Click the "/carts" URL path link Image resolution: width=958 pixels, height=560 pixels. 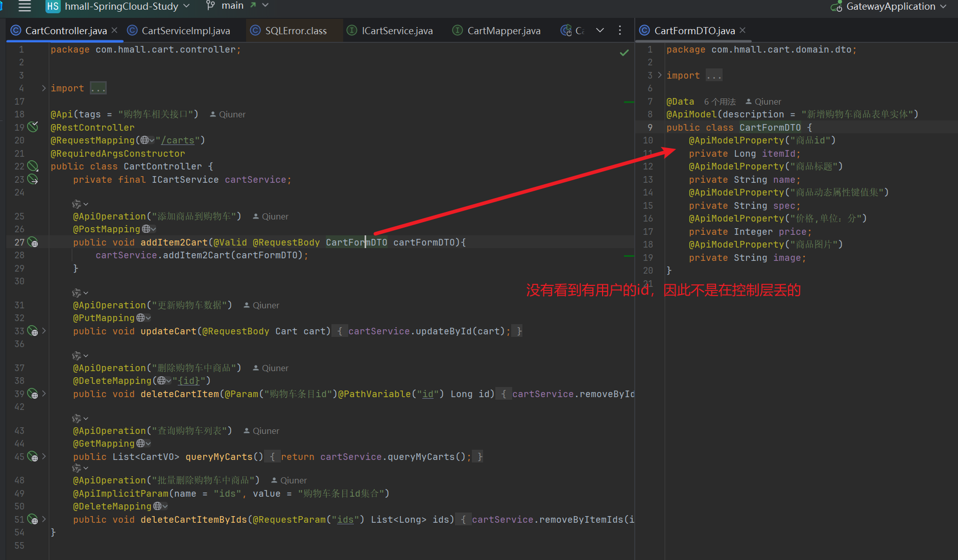click(x=178, y=140)
